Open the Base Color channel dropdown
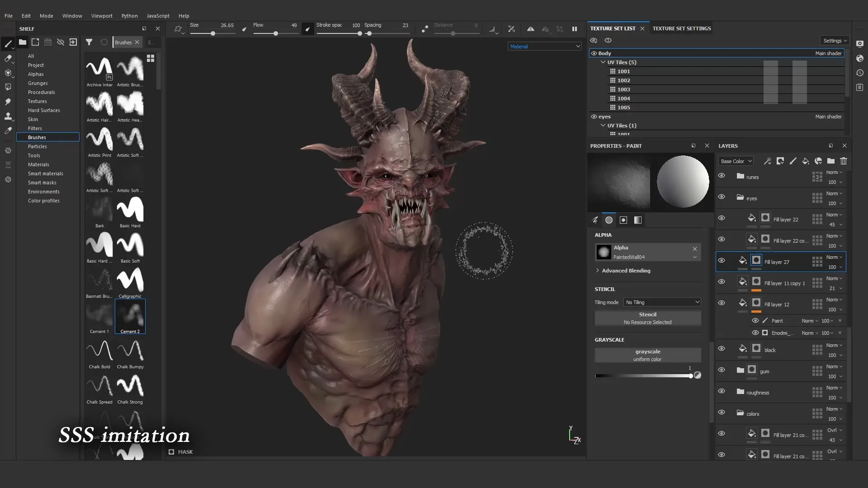The height and width of the screenshot is (488, 868). pyautogui.click(x=736, y=161)
